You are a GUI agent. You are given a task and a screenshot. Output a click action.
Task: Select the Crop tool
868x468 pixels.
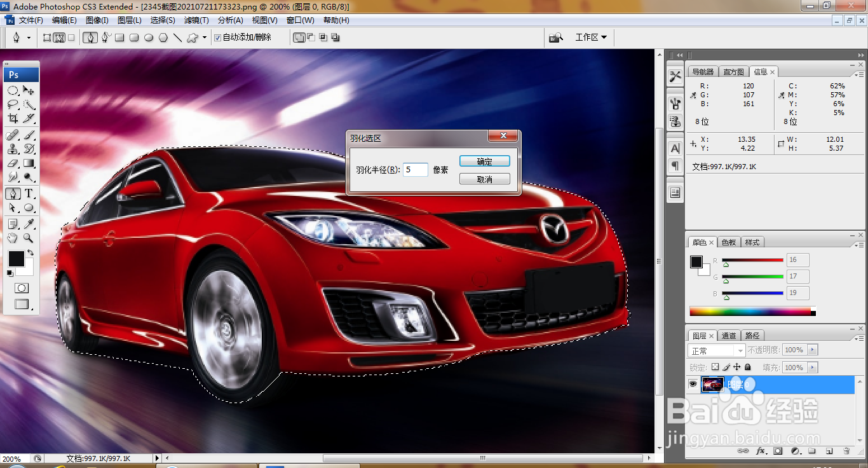[13, 118]
